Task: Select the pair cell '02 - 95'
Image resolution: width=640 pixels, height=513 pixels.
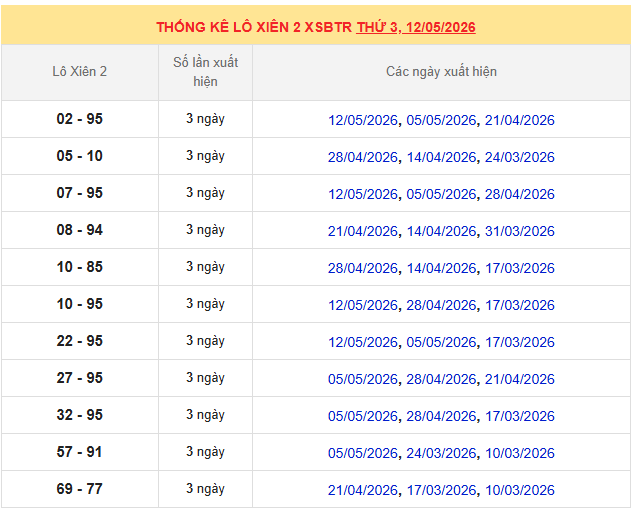Action: tap(80, 119)
